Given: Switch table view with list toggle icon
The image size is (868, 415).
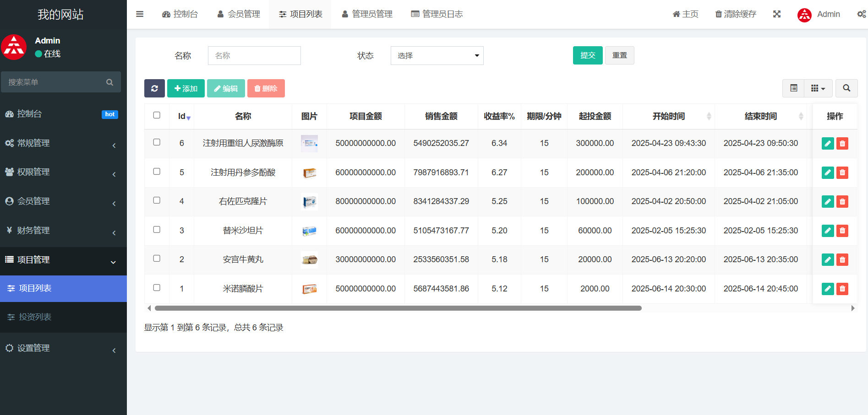Looking at the screenshot, I should 793,88.
